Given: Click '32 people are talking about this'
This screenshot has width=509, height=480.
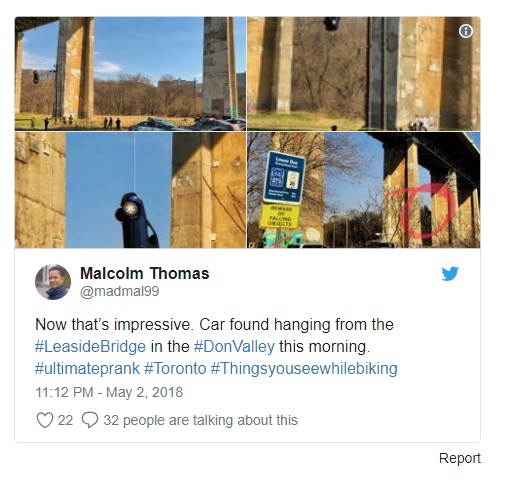Looking at the screenshot, I should coord(200,420).
